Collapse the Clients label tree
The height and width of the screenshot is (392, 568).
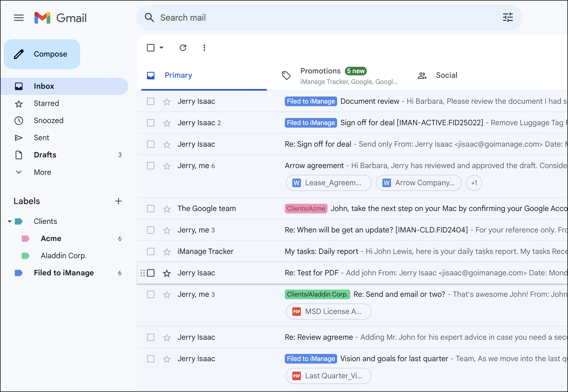(x=10, y=221)
